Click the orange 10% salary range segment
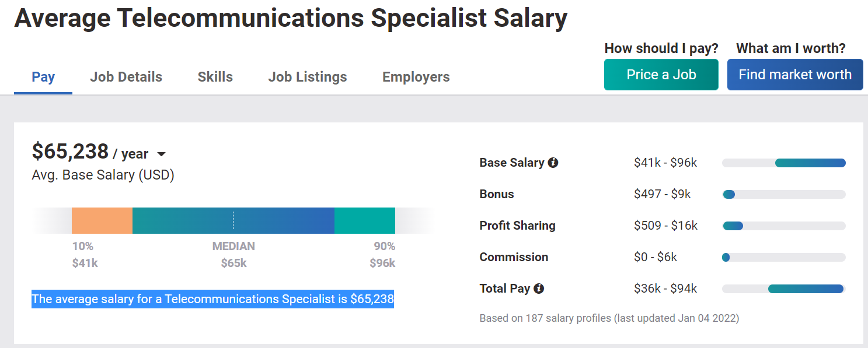868x348 pixels. tap(102, 221)
